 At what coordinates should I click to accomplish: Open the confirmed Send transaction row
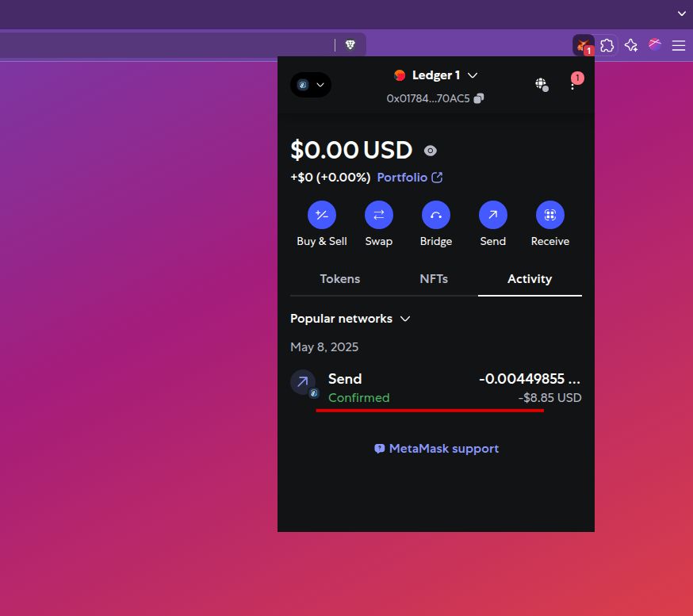point(436,388)
